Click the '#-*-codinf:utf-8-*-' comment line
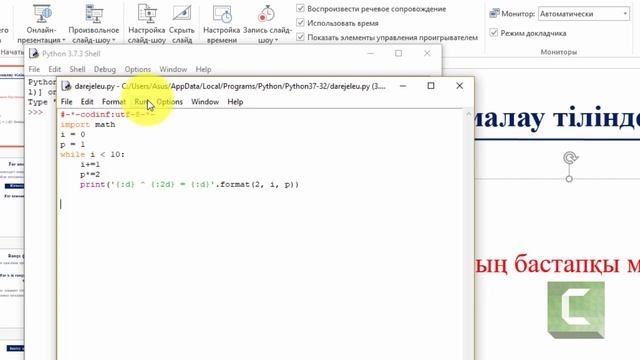640x360 pixels. 107,114
